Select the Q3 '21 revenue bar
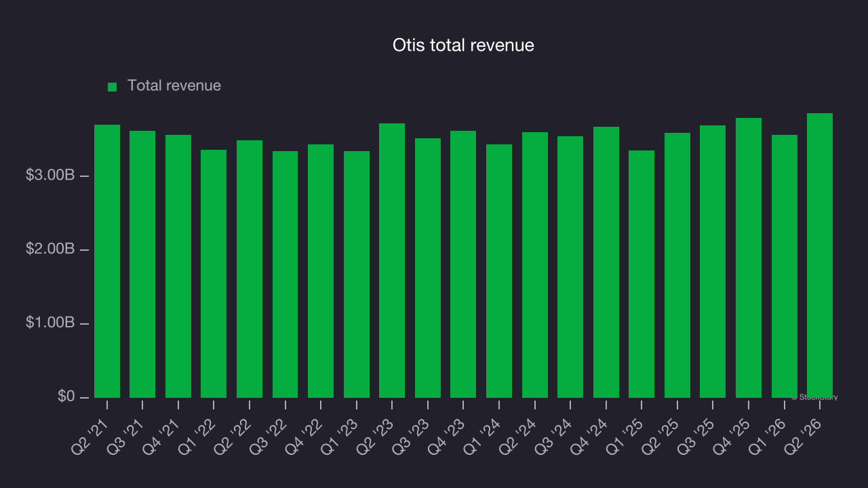The width and height of the screenshot is (868, 488). click(x=142, y=264)
